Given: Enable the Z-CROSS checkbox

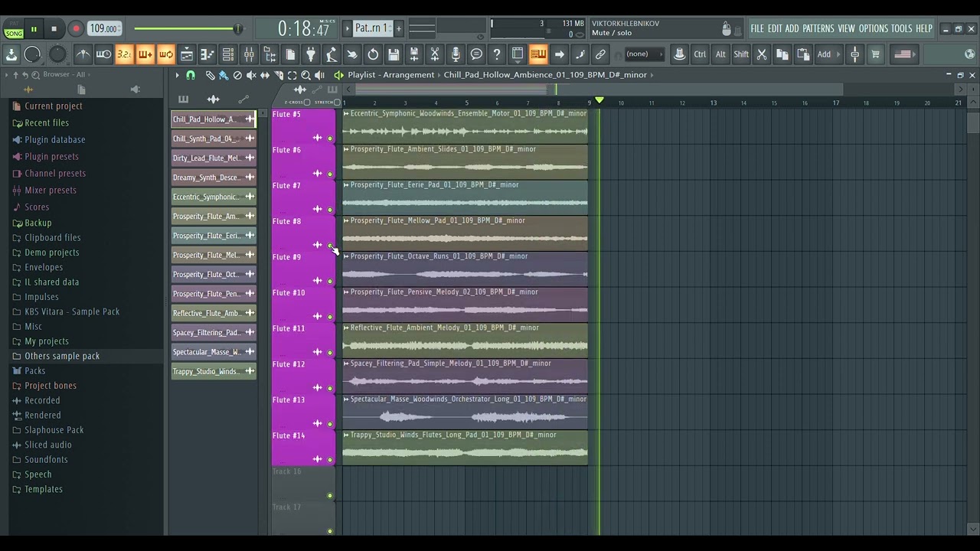Looking at the screenshot, I should 307,103.
